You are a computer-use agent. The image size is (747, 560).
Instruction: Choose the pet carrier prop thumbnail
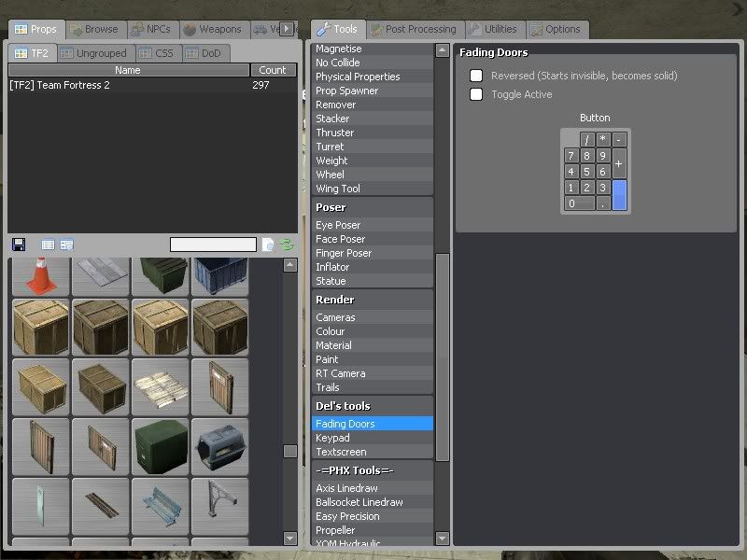(220, 447)
